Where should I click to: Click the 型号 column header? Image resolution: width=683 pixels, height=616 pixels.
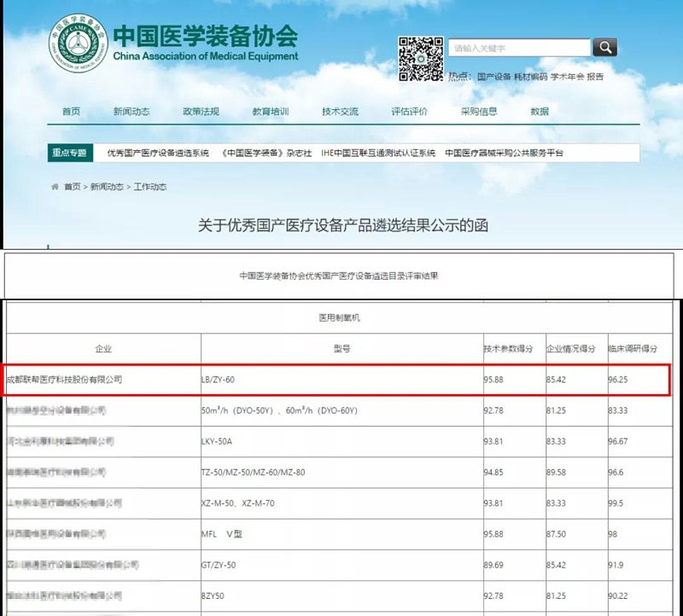tap(342, 349)
